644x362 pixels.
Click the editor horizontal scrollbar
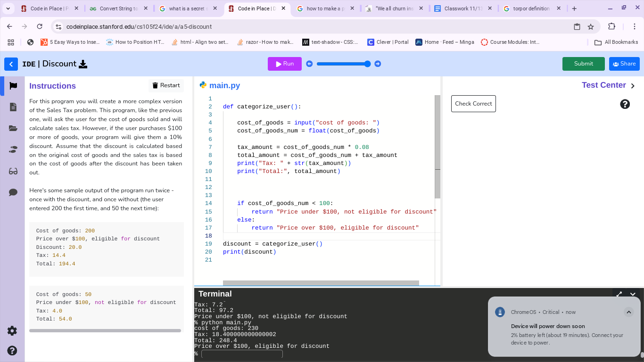pyautogui.click(x=321, y=283)
